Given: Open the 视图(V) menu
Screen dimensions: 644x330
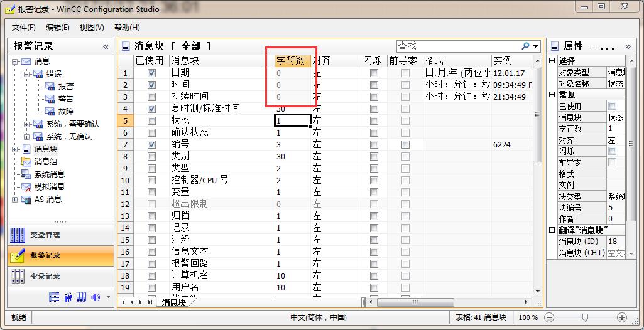Looking at the screenshot, I should click(92, 28).
